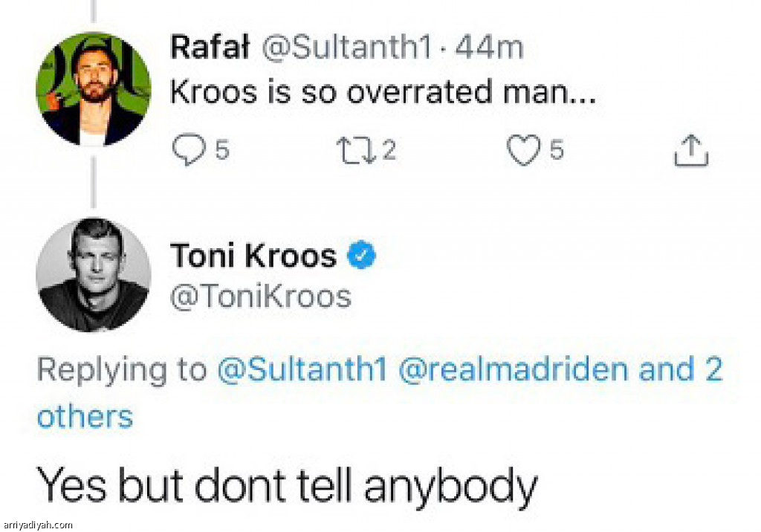Tap the share upload arrow icon
The image size is (761, 532).
click(x=690, y=149)
